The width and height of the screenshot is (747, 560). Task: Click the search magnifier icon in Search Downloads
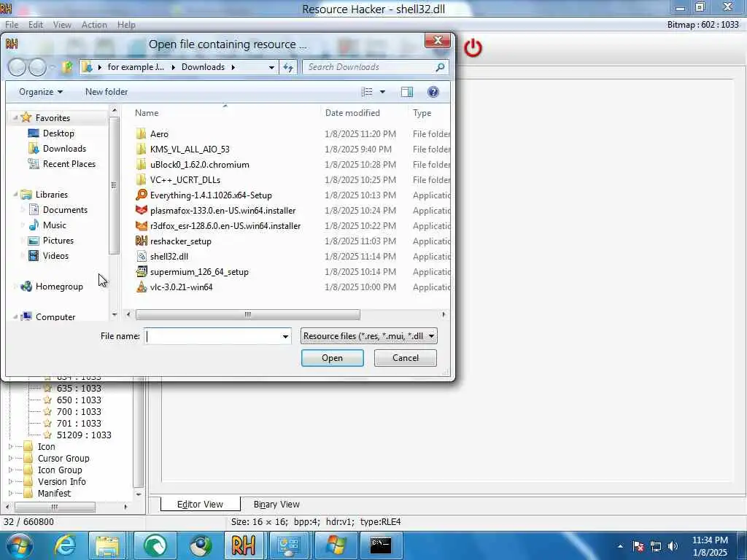click(440, 67)
